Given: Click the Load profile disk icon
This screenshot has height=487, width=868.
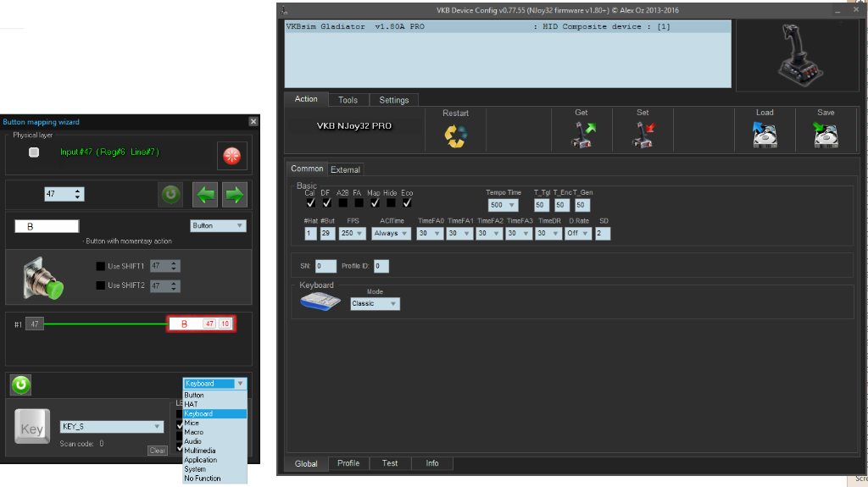Looking at the screenshot, I should 765,135.
